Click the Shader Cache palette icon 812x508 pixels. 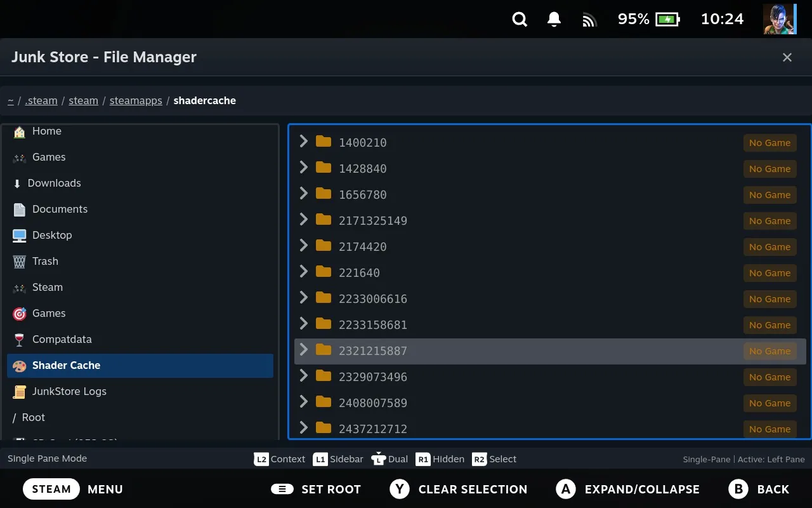click(20, 366)
